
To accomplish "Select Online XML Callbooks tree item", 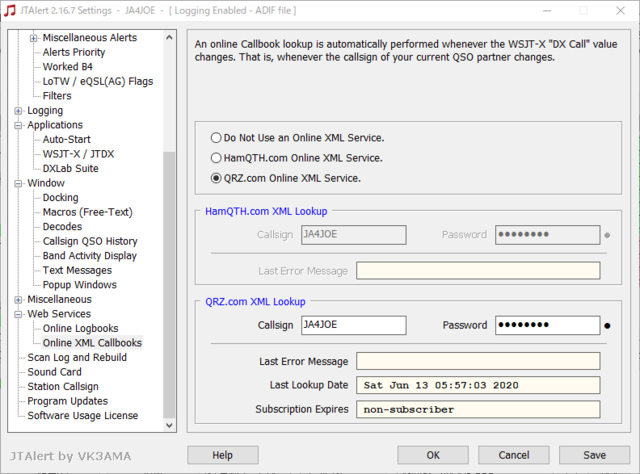I will [92, 343].
